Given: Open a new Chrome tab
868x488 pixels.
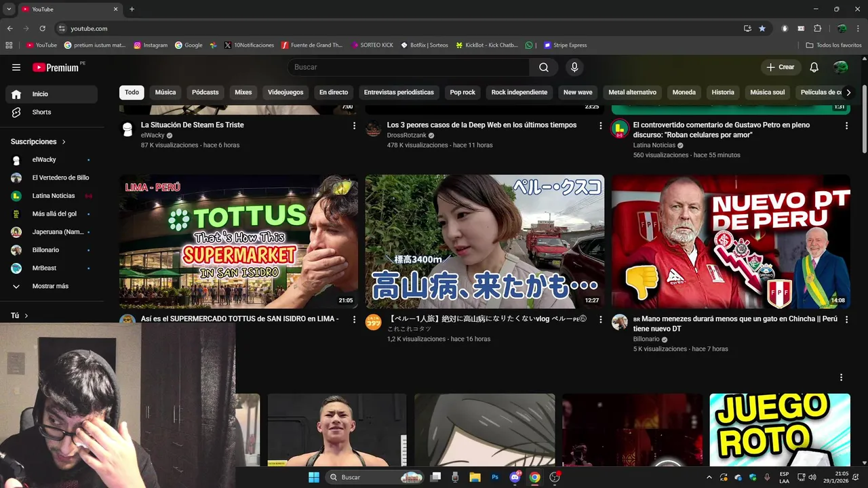Looking at the screenshot, I should 132,9.
